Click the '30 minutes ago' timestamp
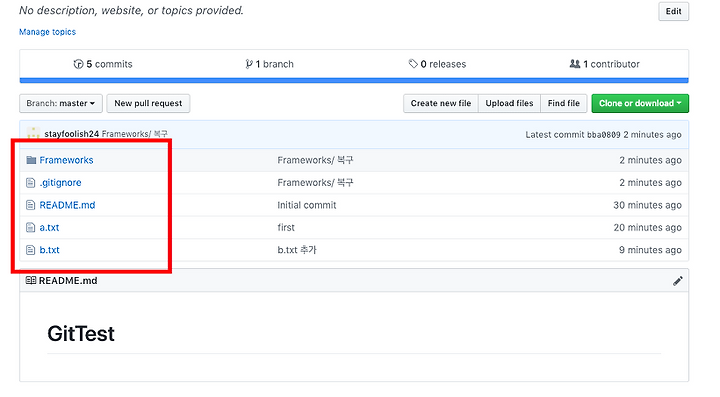The width and height of the screenshot is (720, 397). click(x=647, y=205)
